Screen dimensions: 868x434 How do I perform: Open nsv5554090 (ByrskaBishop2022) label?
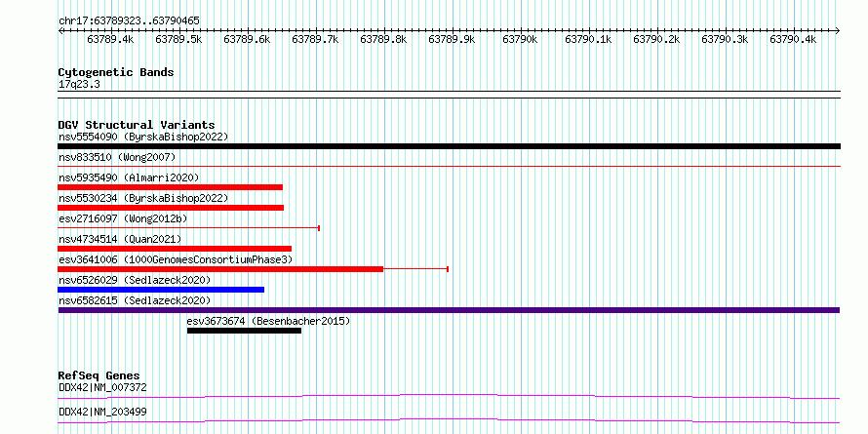click(143, 137)
